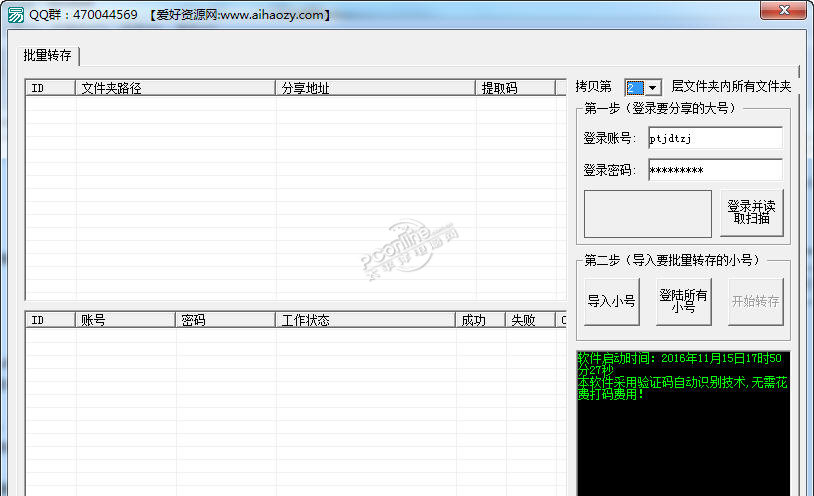The image size is (814, 496).
Task: Click the 导入小号 button
Action: point(612,301)
